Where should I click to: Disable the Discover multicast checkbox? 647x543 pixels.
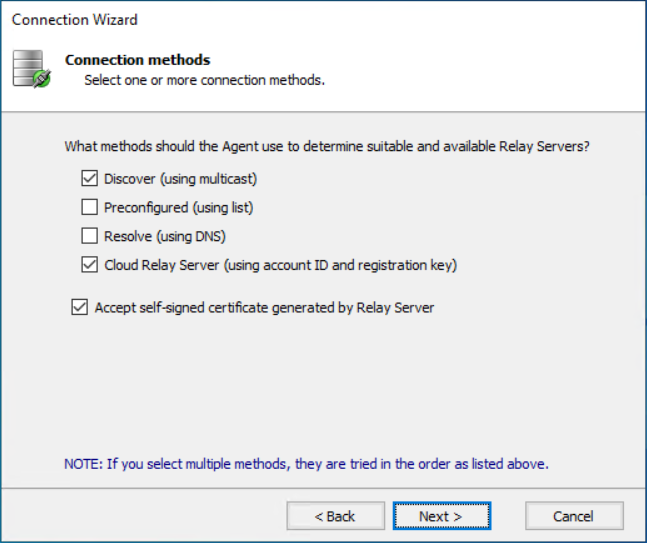[x=88, y=179]
